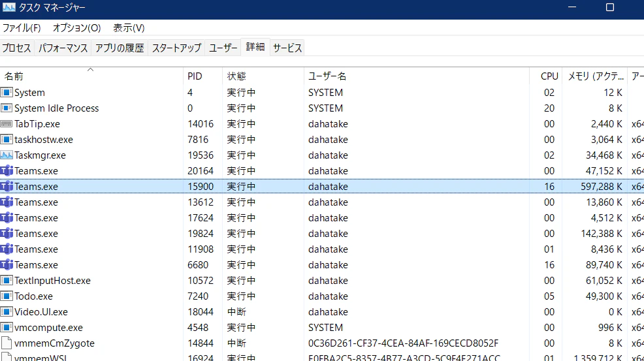Select the Taskmgr.exe process name
Image resolution: width=644 pixels, height=361 pixels.
click(40, 155)
